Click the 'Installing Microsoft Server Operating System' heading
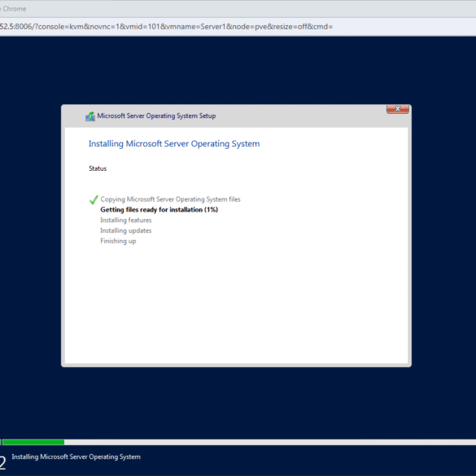 174,143
